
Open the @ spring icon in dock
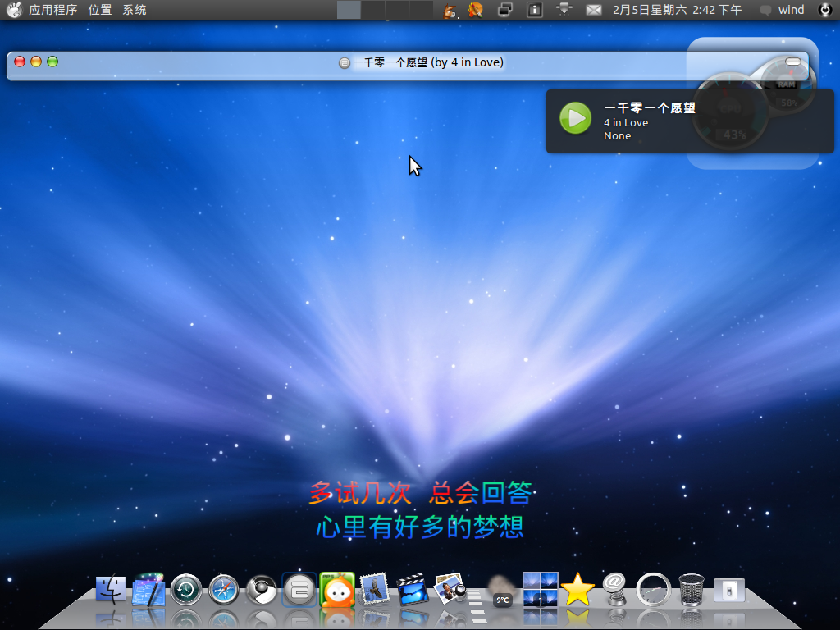click(615, 589)
